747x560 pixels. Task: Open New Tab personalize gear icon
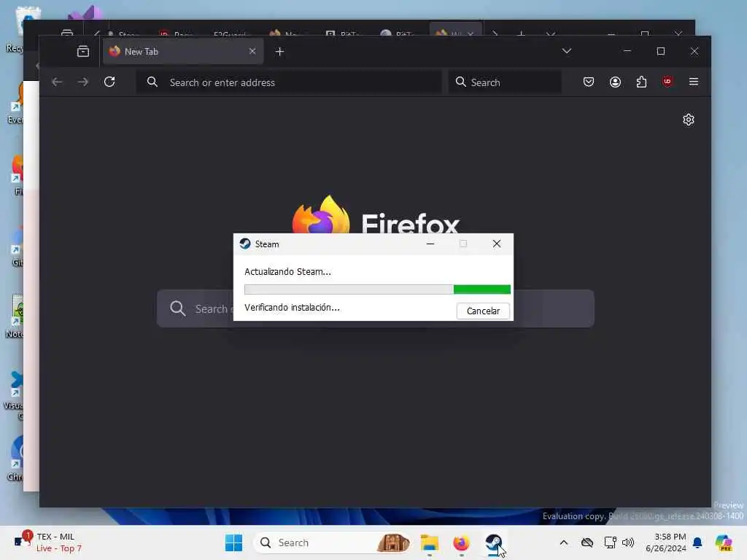[x=689, y=120]
